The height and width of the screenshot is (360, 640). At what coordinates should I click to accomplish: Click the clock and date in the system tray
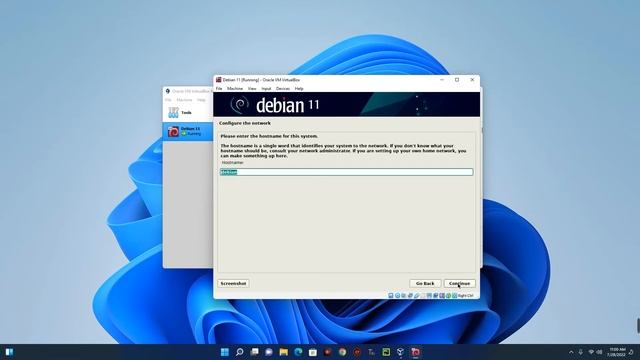point(617,352)
